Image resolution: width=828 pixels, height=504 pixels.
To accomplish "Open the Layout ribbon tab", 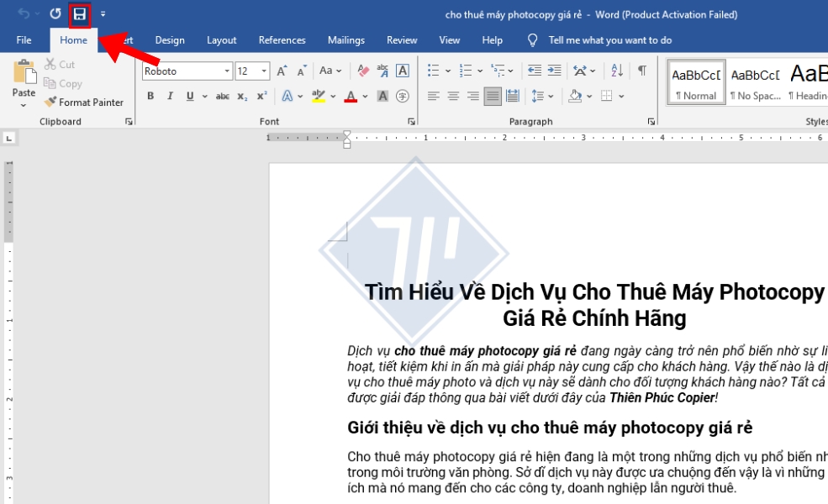I will tap(222, 40).
